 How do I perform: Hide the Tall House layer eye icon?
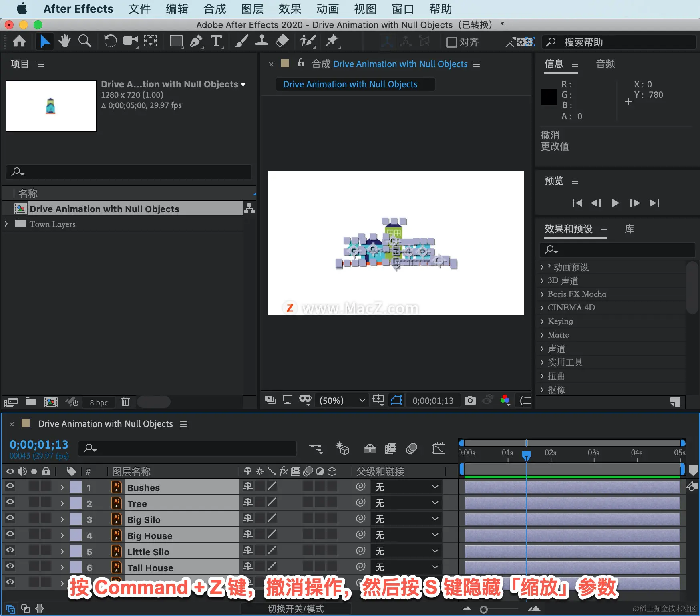pyautogui.click(x=10, y=566)
